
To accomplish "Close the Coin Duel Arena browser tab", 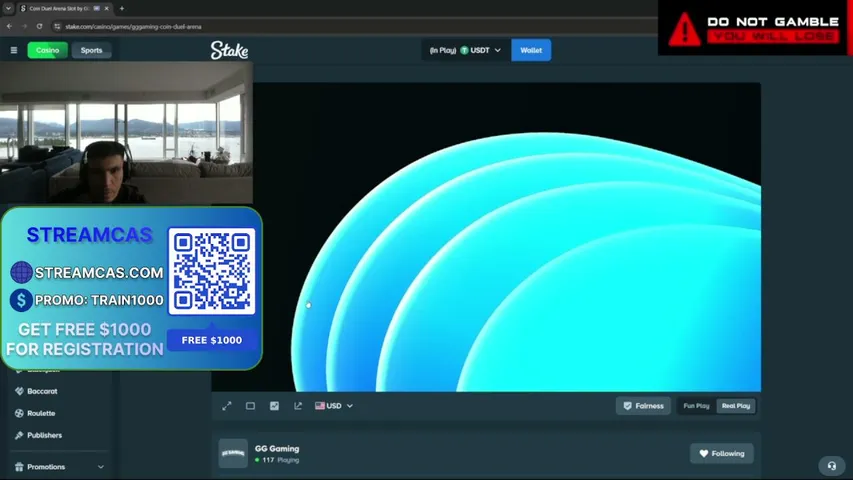I will 107,8.
